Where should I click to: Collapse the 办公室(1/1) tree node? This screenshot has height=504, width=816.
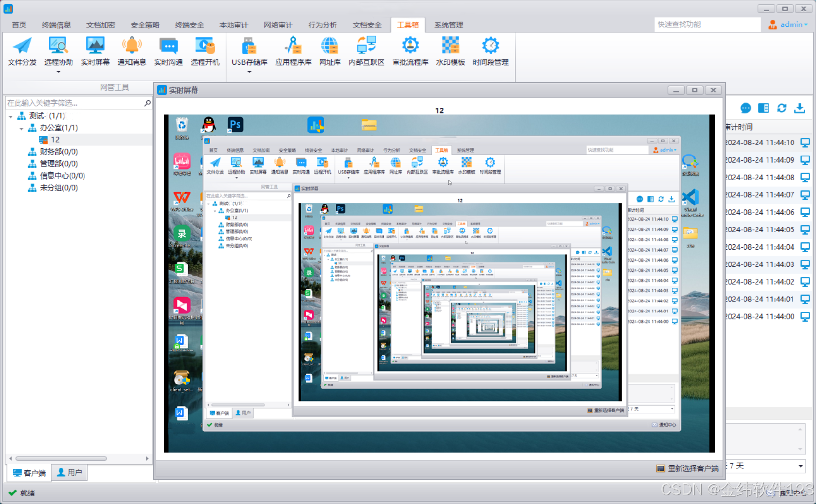click(x=21, y=128)
